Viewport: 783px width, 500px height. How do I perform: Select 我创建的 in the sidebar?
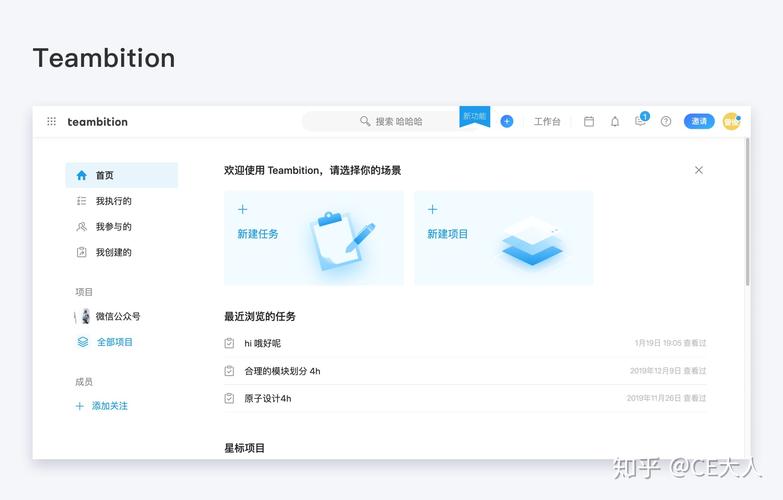121,252
